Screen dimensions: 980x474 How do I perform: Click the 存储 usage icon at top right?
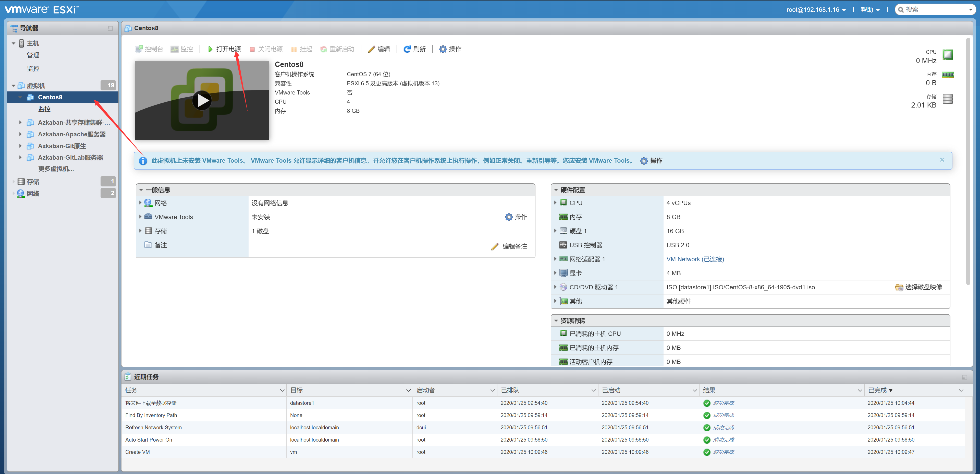tap(948, 99)
